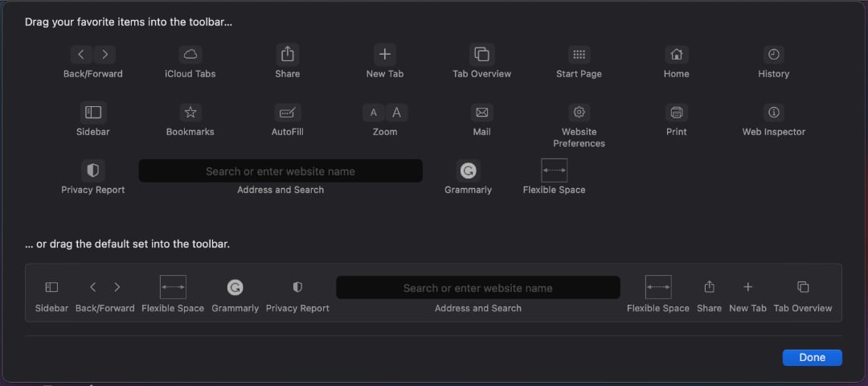Click the Start Page grid icon

tap(579, 54)
